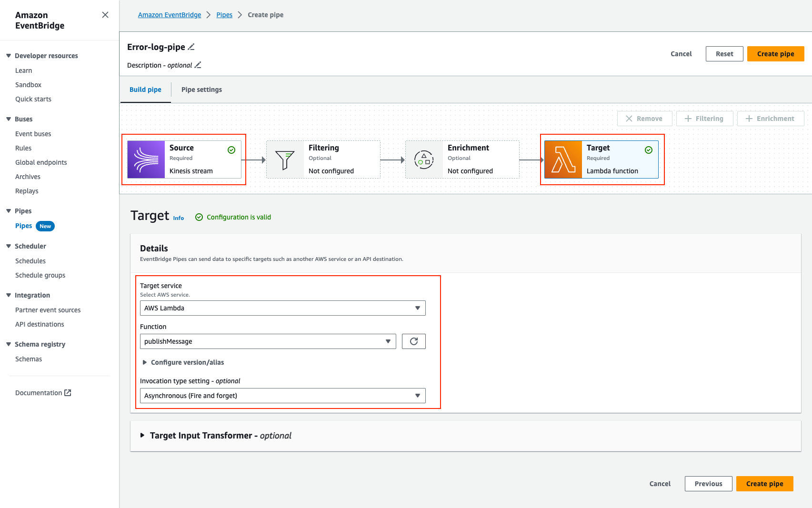
Task: Open Archives page
Action: [28, 177]
